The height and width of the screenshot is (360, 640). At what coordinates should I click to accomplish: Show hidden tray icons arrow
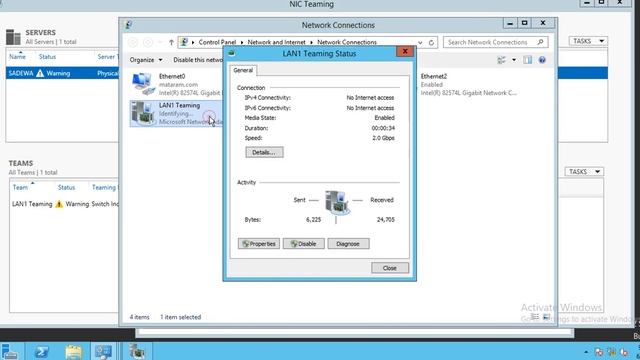[586, 352]
